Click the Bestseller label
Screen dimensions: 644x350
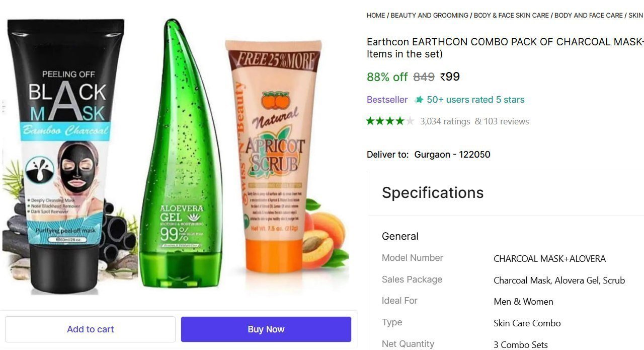tap(387, 100)
